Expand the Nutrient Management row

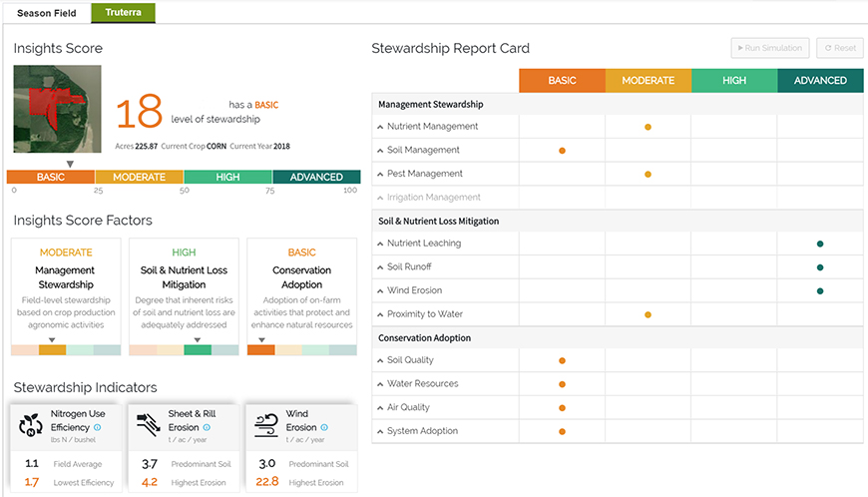point(380,127)
